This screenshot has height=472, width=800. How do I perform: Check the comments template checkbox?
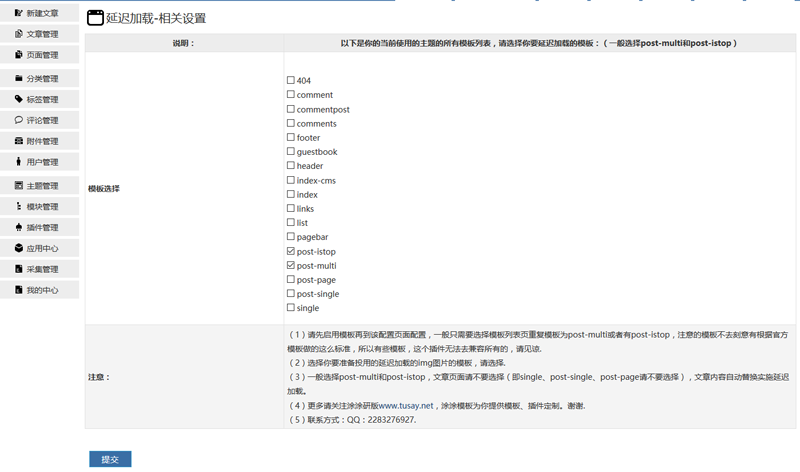[x=291, y=123]
